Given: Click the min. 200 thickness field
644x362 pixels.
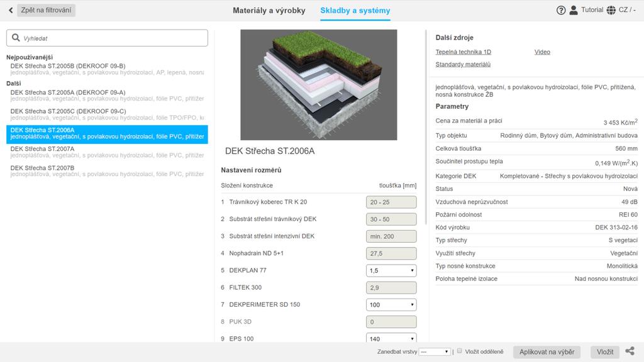Looking at the screenshot, I should [x=391, y=236].
